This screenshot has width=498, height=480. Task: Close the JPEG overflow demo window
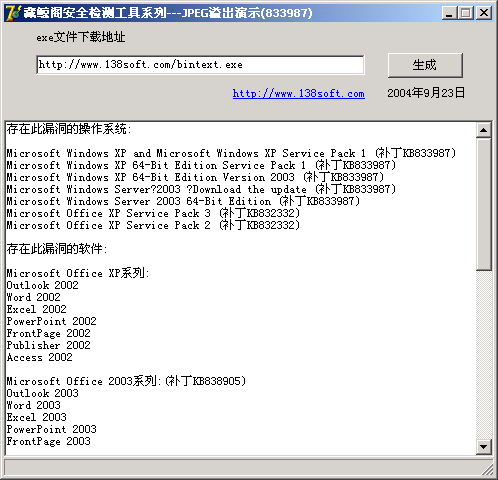(484, 13)
